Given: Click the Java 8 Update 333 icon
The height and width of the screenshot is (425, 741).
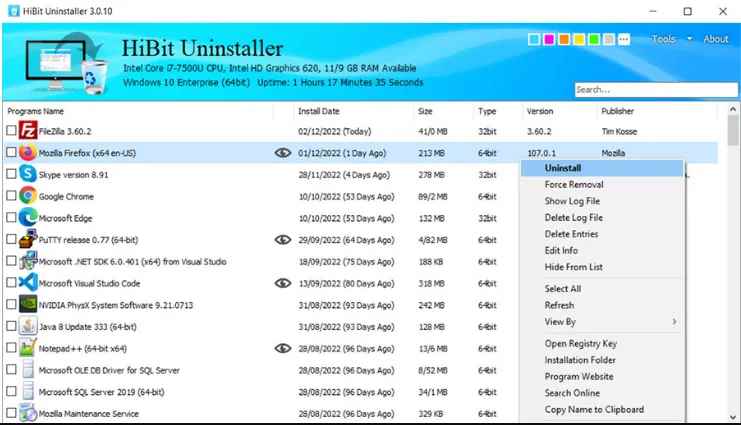Looking at the screenshot, I should 29,327.
